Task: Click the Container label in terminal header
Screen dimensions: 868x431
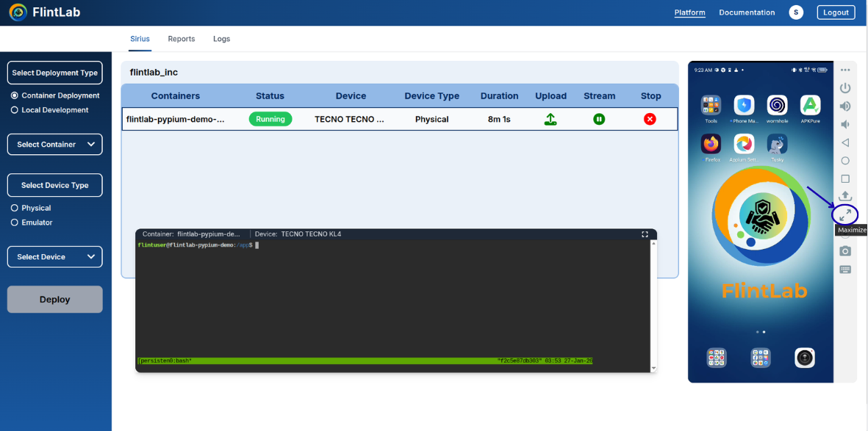Action: tap(191, 234)
